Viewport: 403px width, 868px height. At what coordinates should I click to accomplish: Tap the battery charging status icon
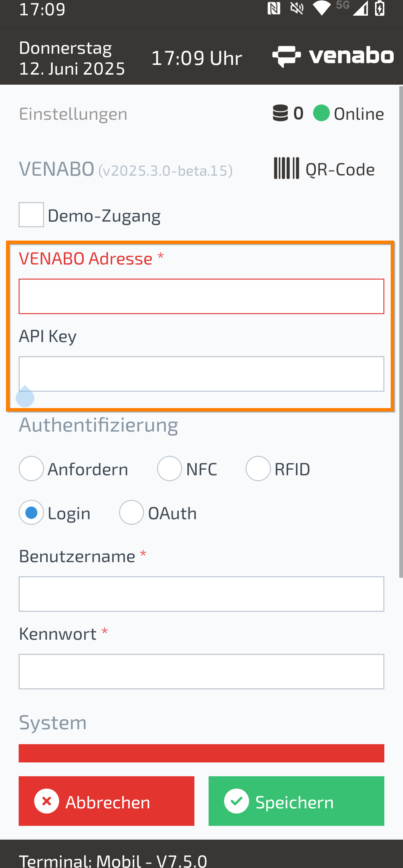pos(380,8)
